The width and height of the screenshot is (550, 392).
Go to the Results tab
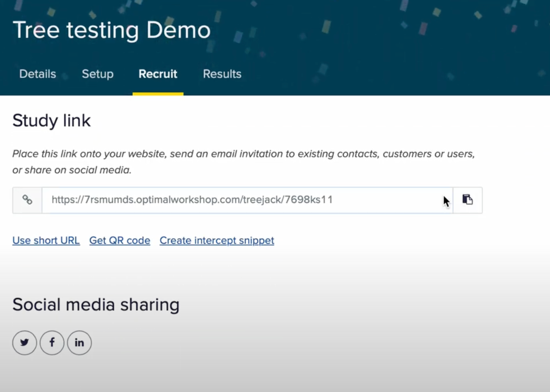222,74
